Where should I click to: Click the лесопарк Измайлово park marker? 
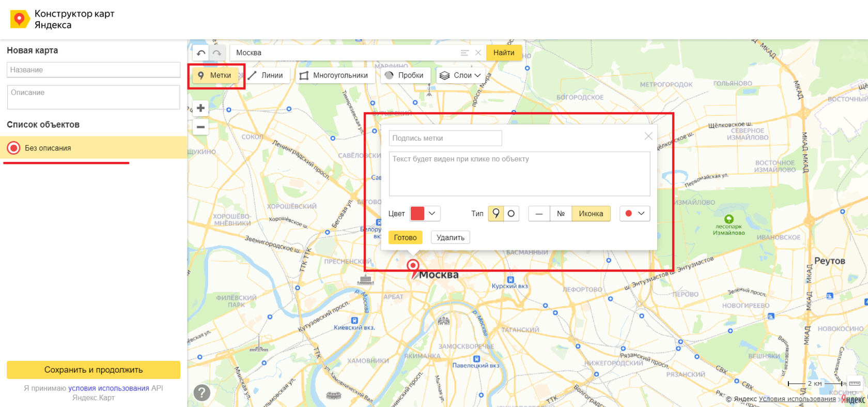pos(729,219)
